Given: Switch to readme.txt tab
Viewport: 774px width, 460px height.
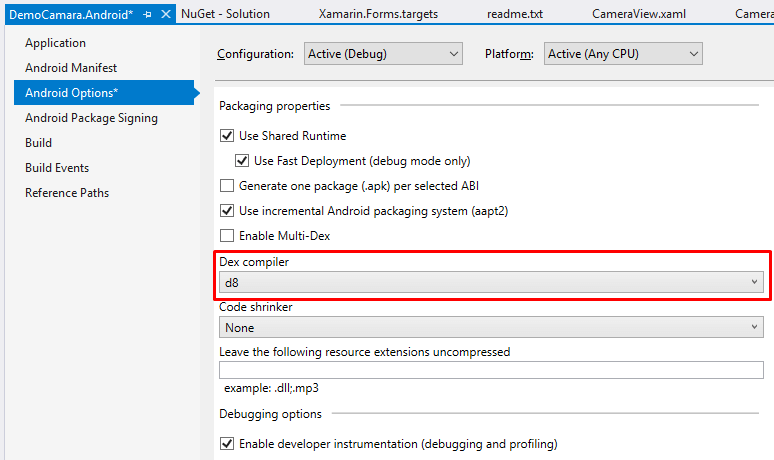Looking at the screenshot, I should [515, 14].
